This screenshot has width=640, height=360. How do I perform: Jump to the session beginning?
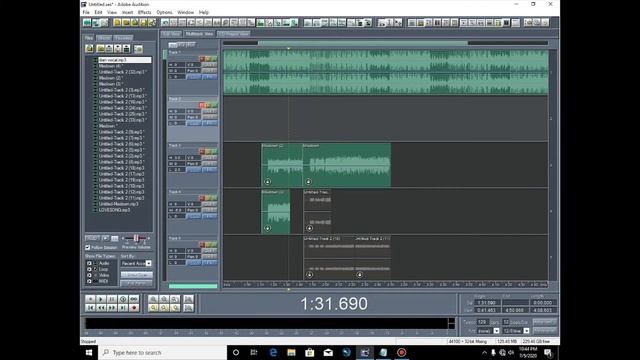(90, 308)
